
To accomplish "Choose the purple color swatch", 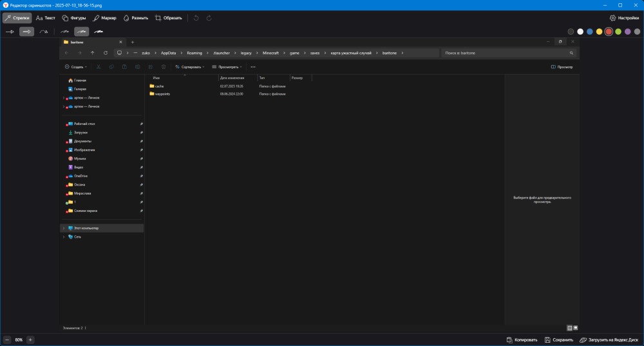I will 627,32.
